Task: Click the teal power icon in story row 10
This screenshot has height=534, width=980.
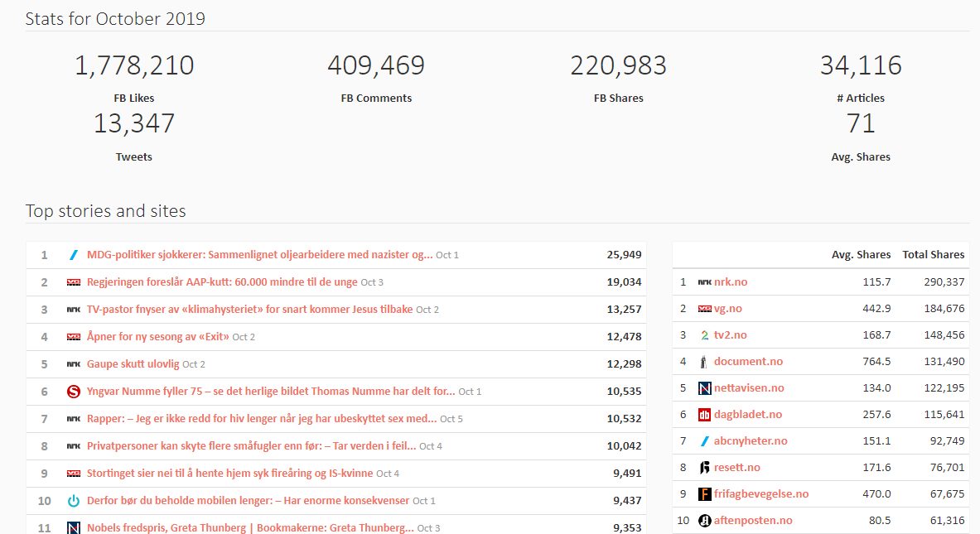Action: click(73, 501)
